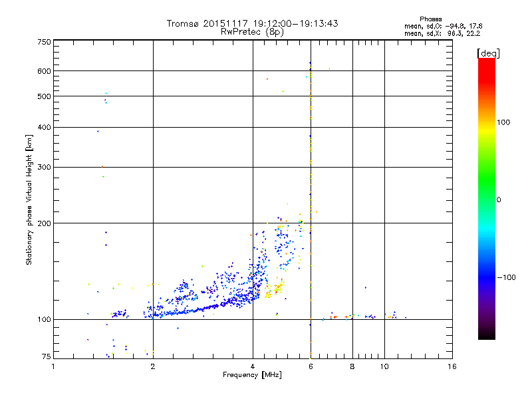532x399 pixels.
Task: Click the 'Stationary phase Virtual Height [km]' label
Action: tap(29, 200)
